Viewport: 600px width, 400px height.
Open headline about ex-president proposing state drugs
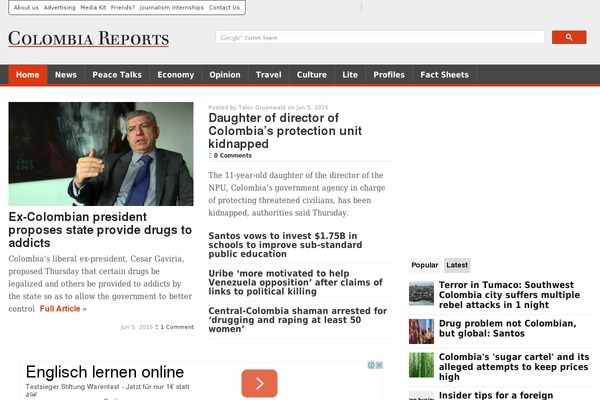100,230
